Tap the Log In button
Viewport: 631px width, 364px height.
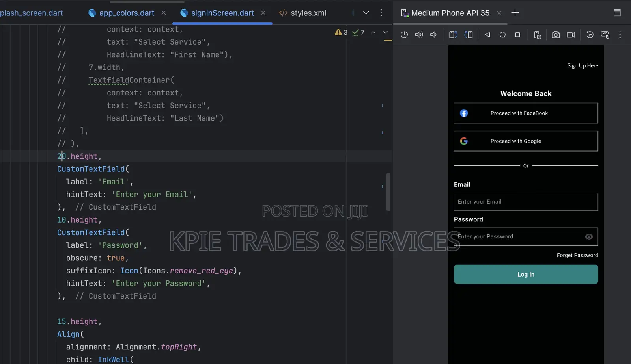(x=526, y=274)
